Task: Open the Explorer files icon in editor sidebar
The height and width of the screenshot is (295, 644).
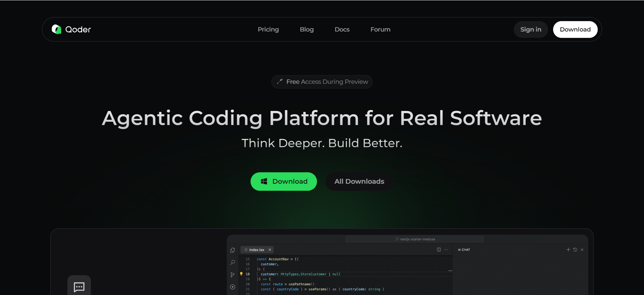Action: 232,250
